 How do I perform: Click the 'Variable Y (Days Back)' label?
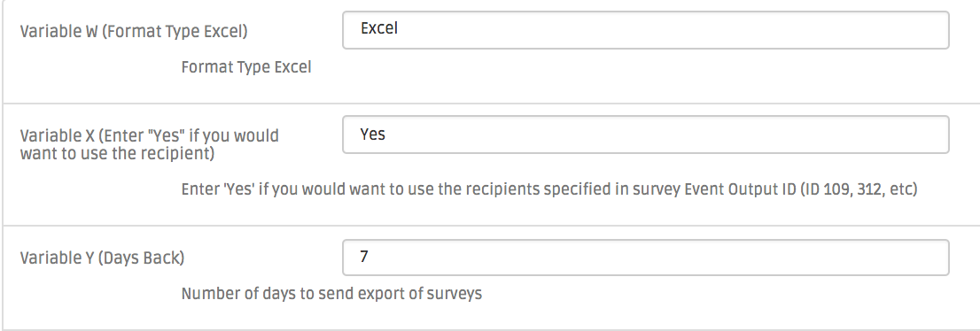coord(102,258)
